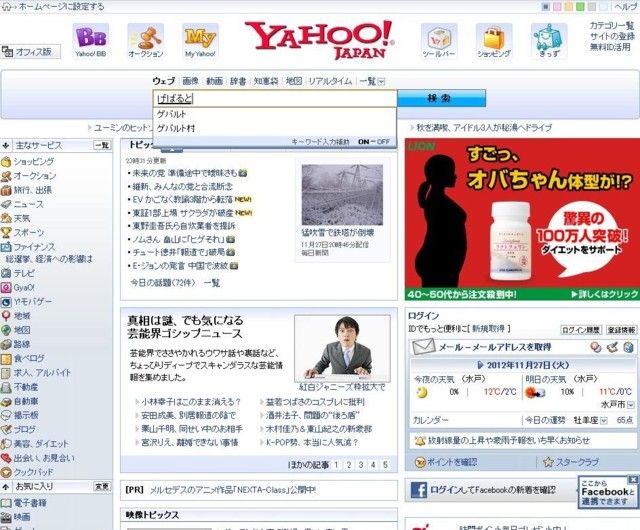Expand the お気に入り section arrow
Screen dimensions: 640x530
coord(6,487)
